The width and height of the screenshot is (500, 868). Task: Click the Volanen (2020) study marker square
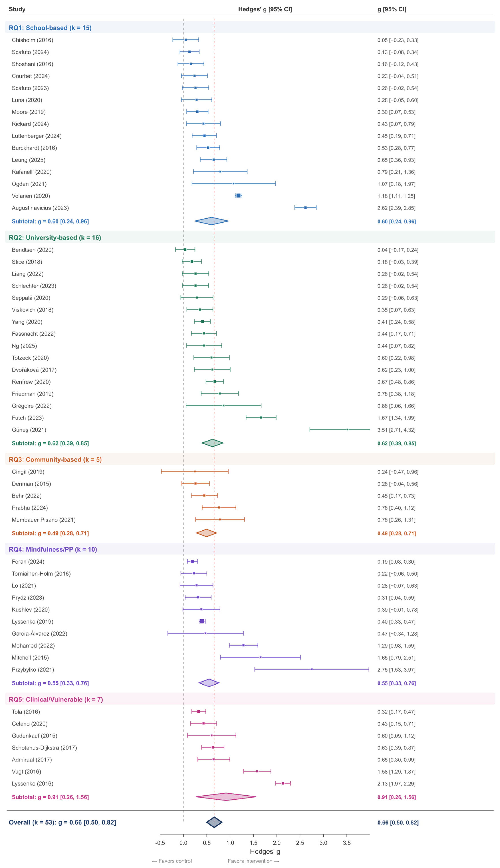click(x=238, y=196)
